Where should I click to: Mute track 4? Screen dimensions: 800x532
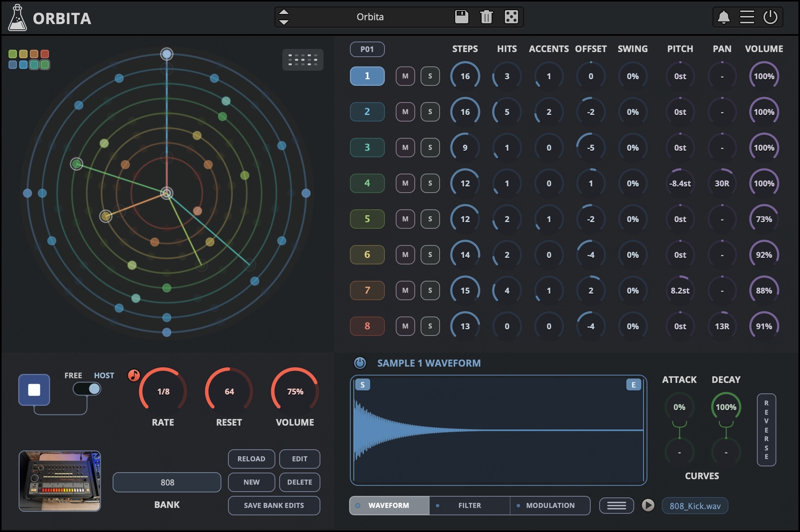pos(405,183)
